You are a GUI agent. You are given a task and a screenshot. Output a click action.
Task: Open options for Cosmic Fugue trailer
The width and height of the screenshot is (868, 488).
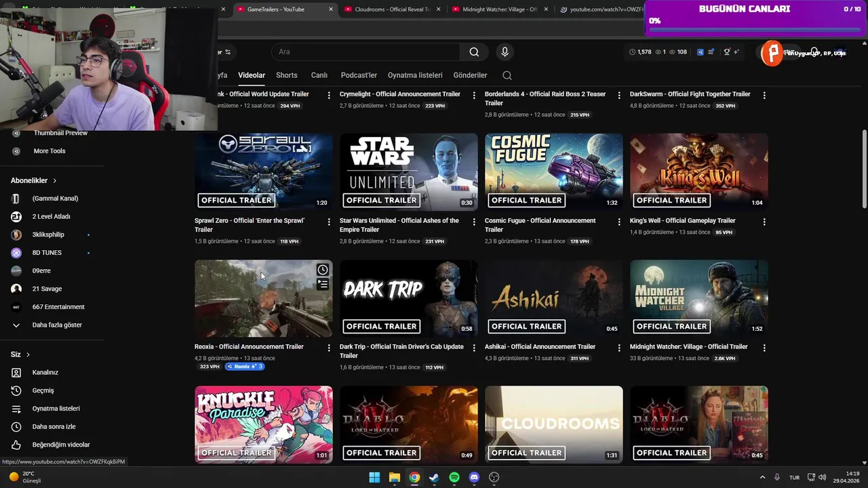pyautogui.click(x=619, y=222)
